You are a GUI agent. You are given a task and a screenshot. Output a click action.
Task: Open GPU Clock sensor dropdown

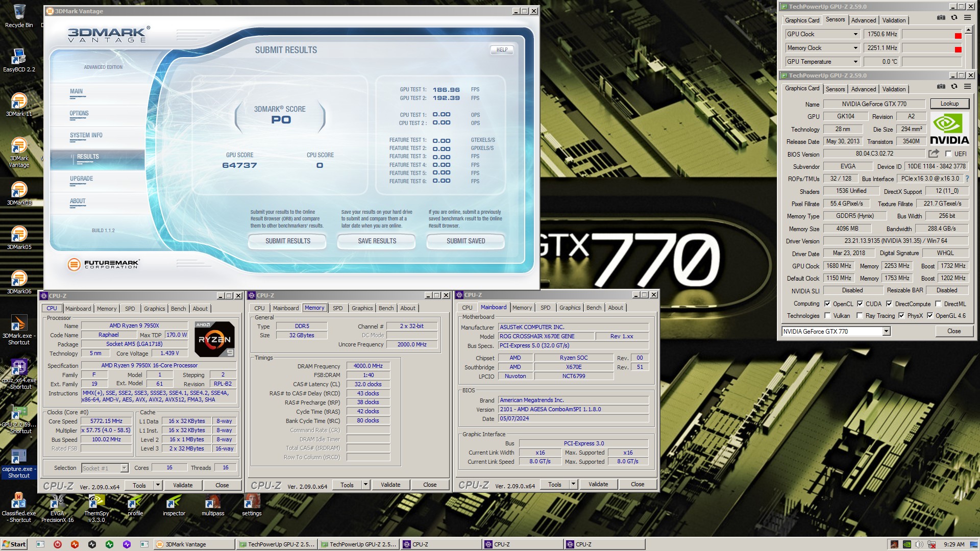(856, 34)
